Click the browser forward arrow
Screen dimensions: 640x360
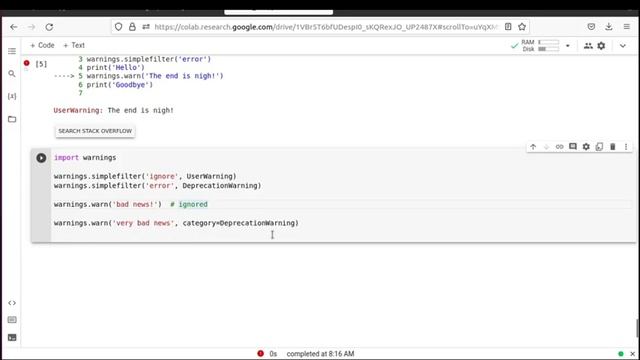point(32,27)
